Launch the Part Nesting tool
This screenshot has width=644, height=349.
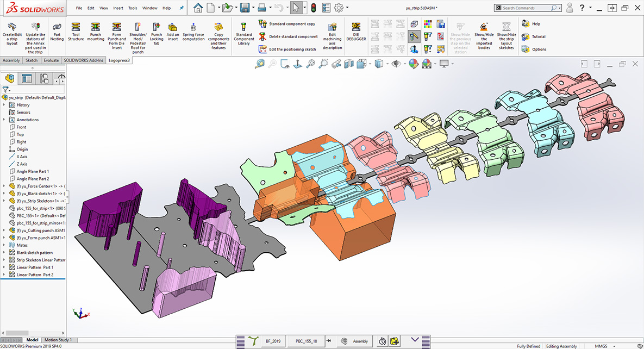57,32
